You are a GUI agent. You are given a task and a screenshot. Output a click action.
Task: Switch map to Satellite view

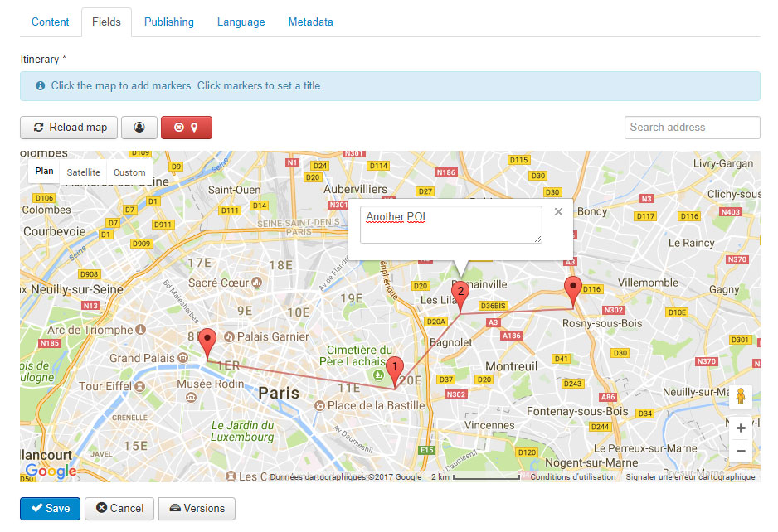[83, 172]
